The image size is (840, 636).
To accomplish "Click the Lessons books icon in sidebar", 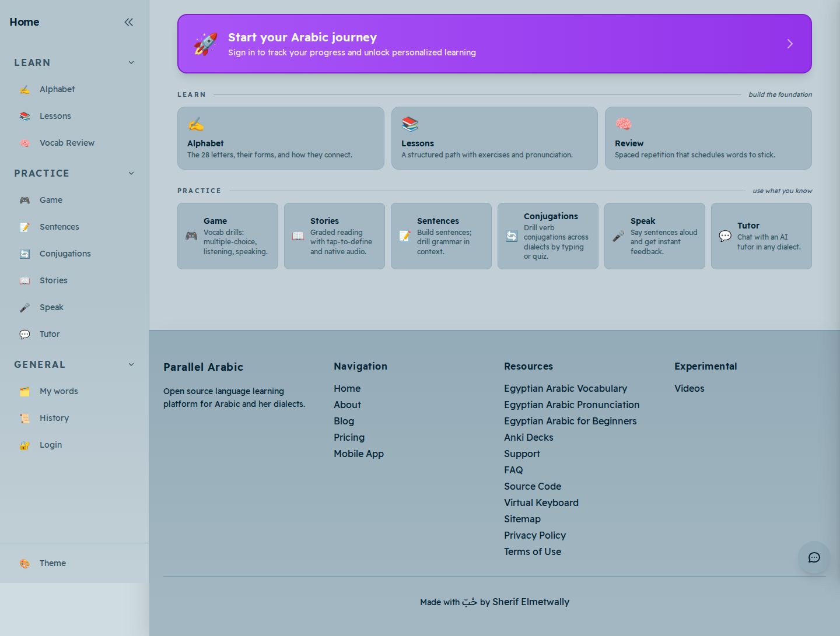I will click(24, 116).
